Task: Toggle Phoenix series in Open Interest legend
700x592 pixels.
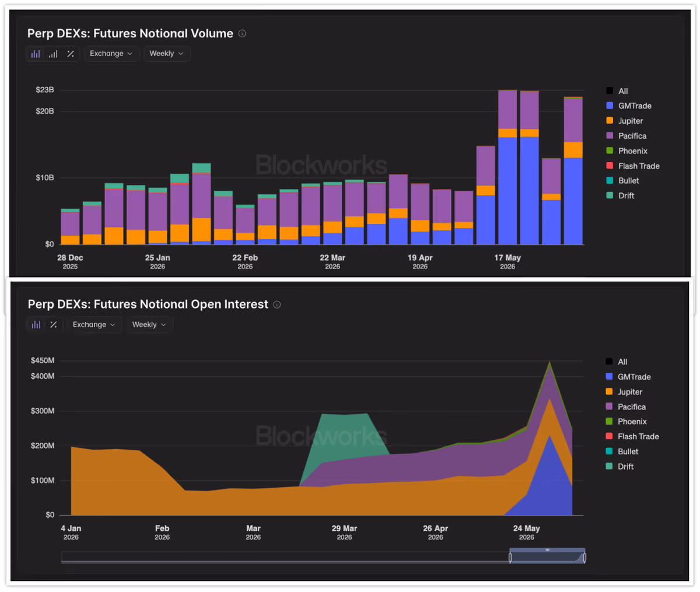Action: point(626,422)
